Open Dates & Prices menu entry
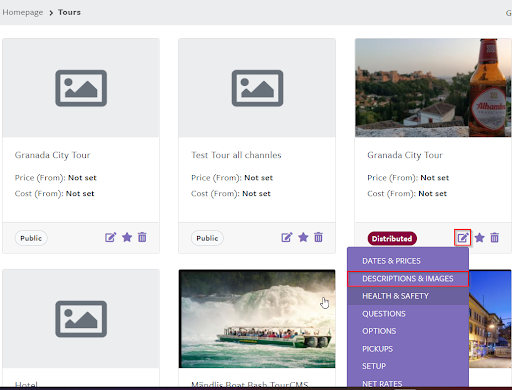This screenshot has height=390, width=512. pyautogui.click(x=408, y=261)
